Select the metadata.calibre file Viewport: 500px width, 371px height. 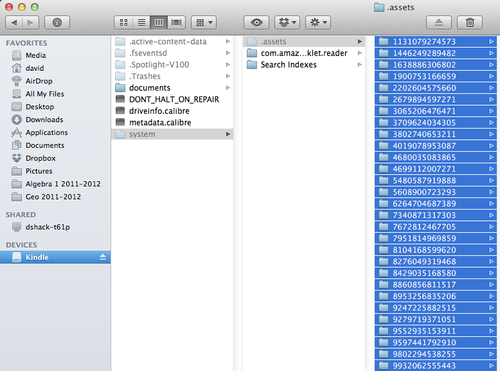click(x=172, y=123)
